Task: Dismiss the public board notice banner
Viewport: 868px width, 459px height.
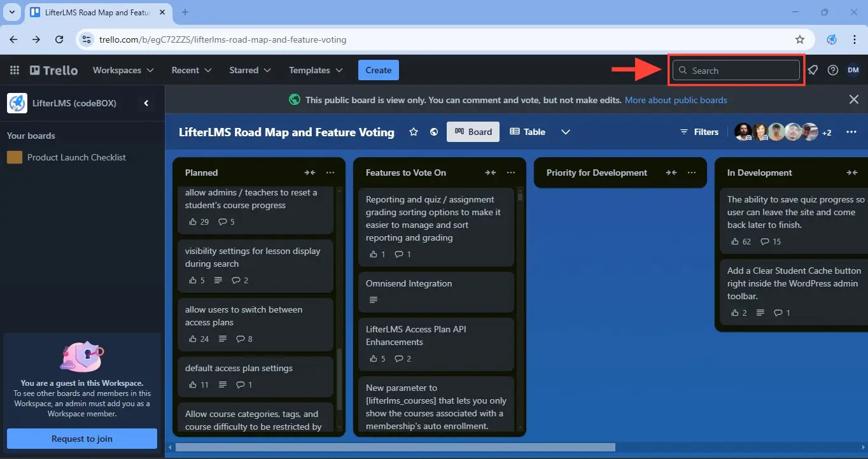Action: click(854, 99)
